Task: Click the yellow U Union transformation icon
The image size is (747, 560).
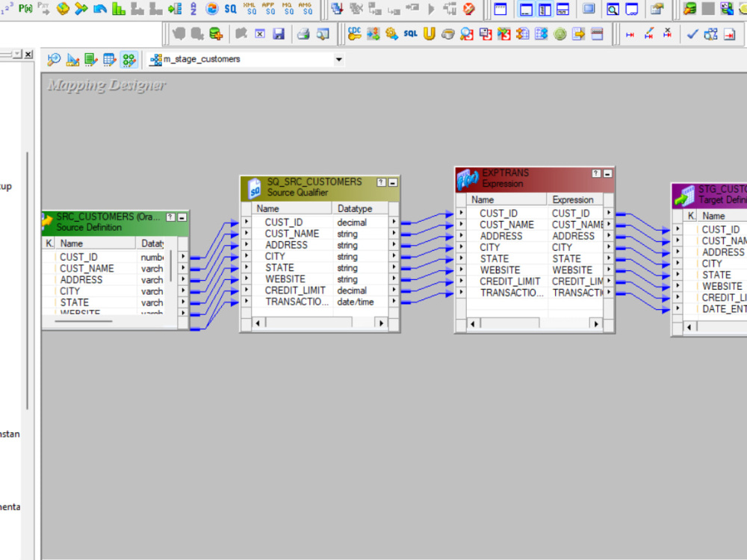Action: tap(430, 34)
